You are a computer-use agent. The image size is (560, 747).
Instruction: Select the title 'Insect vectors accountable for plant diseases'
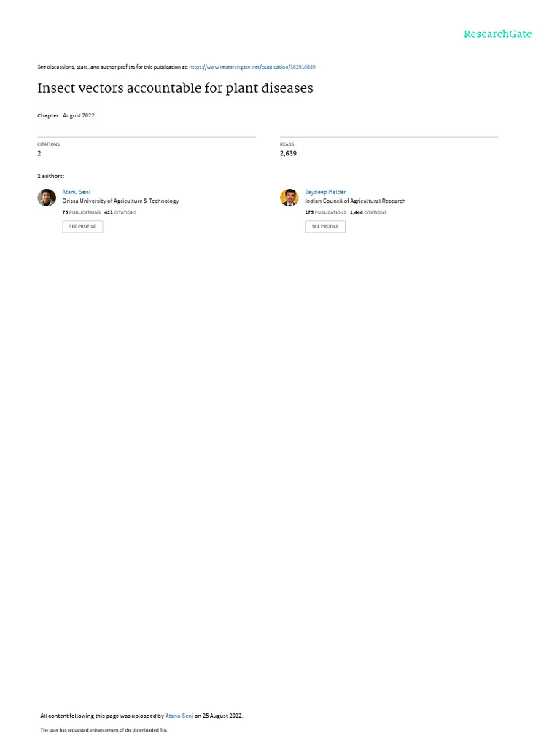click(175, 88)
